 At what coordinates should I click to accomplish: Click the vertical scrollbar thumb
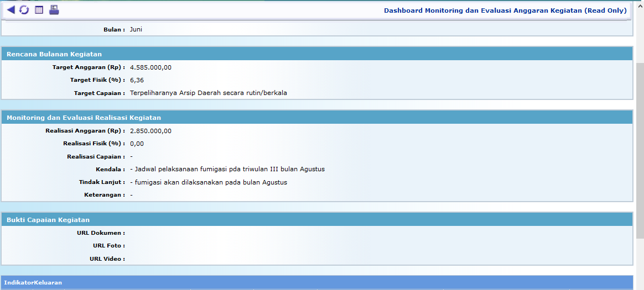(640, 149)
